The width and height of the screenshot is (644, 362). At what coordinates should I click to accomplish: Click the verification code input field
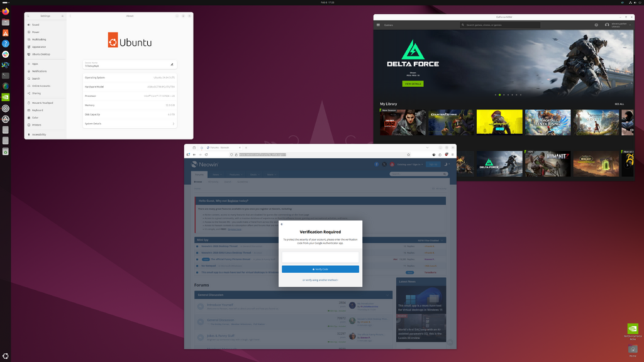pyautogui.click(x=320, y=257)
